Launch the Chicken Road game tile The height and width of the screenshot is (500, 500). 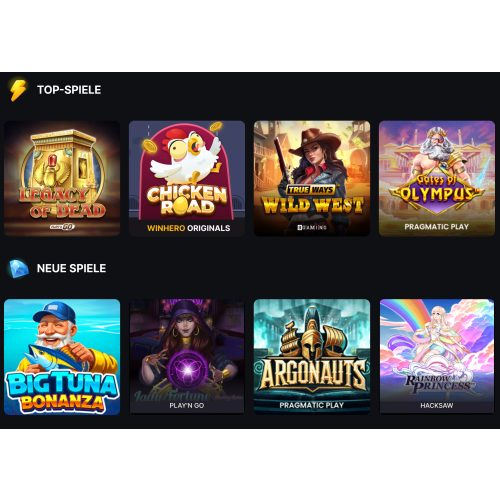tap(187, 178)
